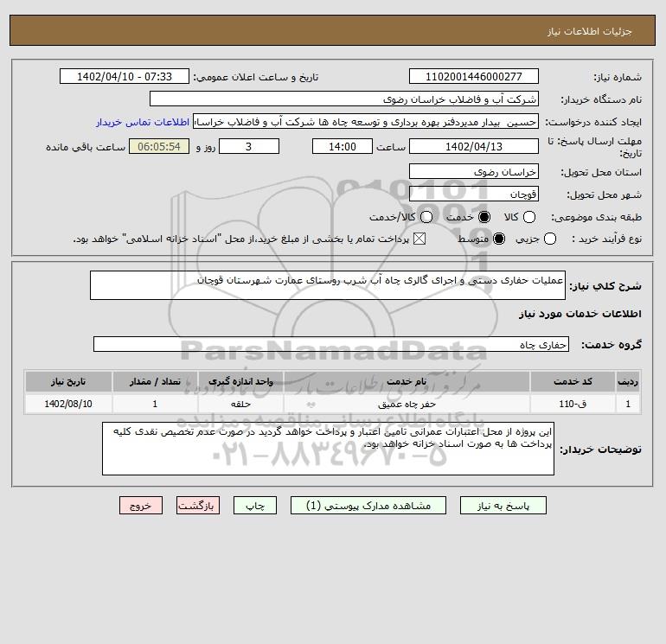The width and height of the screenshot is (666, 644).
Task: Click the remaining days field showing 3
Action: (249, 146)
